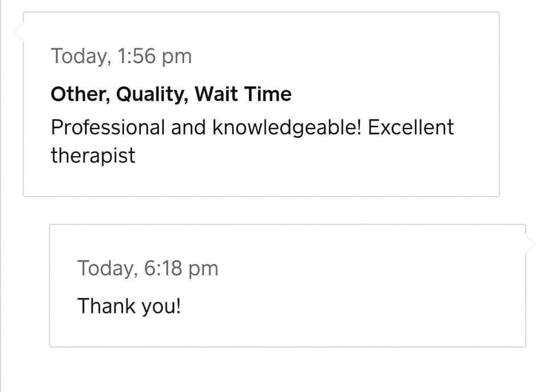This screenshot has width=546, height=392.
Task: Click the '1:56 pm' time text
Action: click(x=155, y=56)
